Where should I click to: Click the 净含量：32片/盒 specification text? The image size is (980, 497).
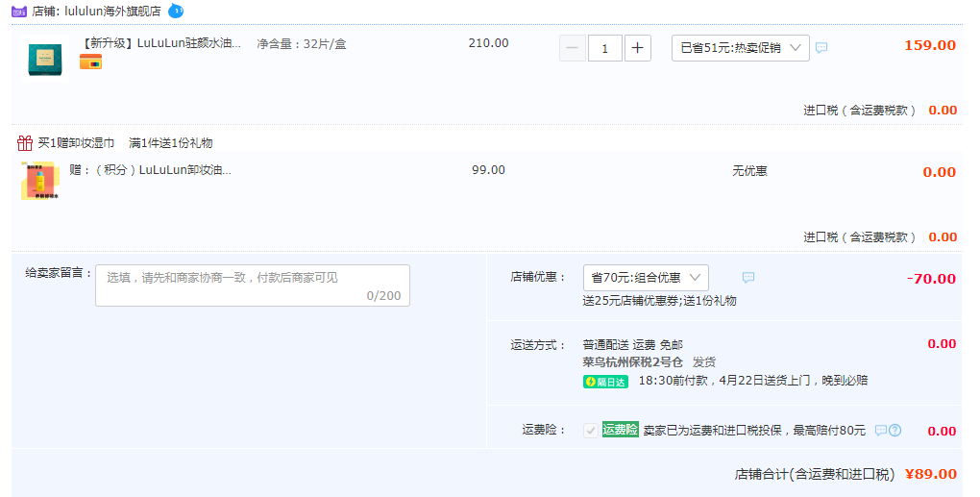coord(302,44)
